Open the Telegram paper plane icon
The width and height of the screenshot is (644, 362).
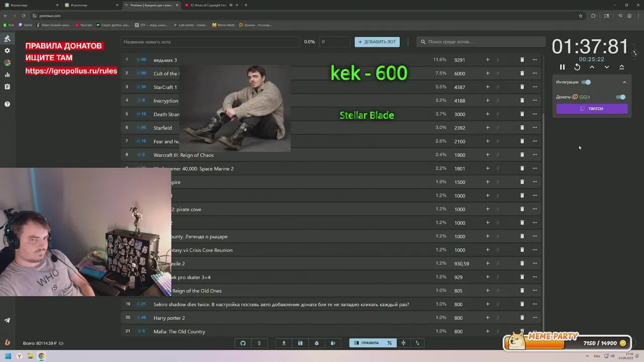tap(7, 320)
